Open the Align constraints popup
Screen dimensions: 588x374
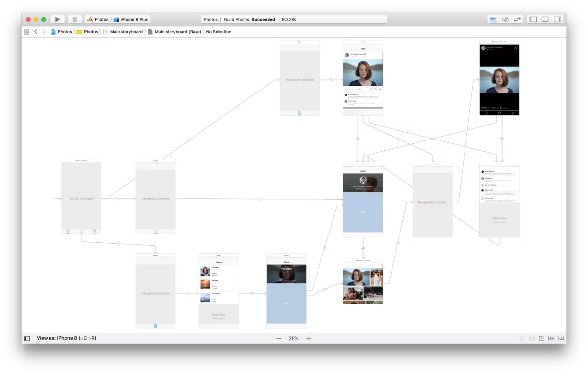[x=541, y=338]
